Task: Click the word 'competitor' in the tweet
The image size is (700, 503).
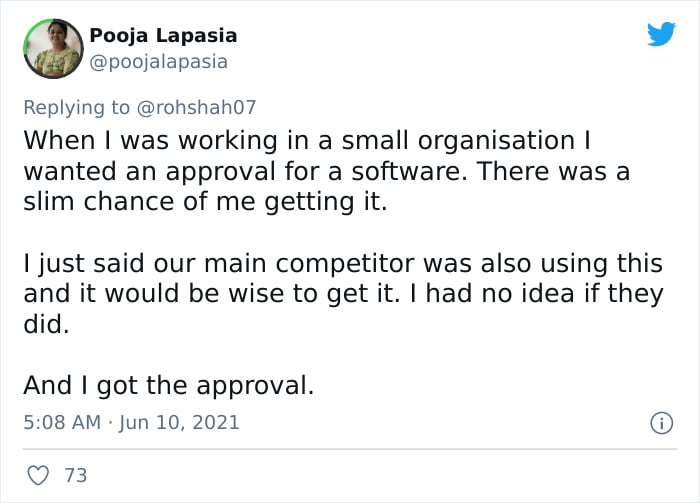Action: point(345,263)
